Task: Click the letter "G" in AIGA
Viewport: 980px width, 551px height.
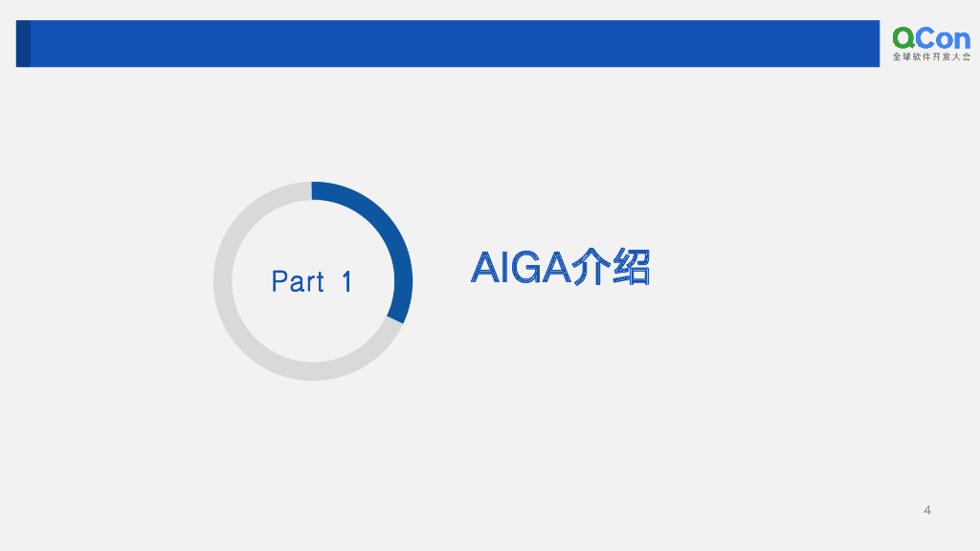Action: point(523,267)
